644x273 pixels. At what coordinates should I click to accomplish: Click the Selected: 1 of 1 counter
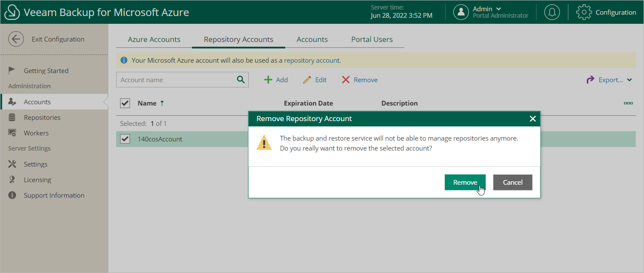[x=143, y=123]
